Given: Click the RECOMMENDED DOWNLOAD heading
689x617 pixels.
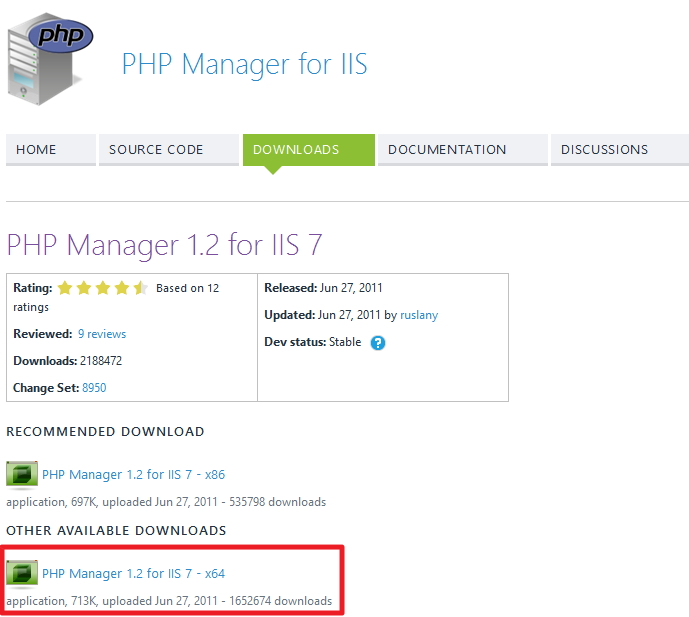Looking at the screenshot, I should coord(105,432).
